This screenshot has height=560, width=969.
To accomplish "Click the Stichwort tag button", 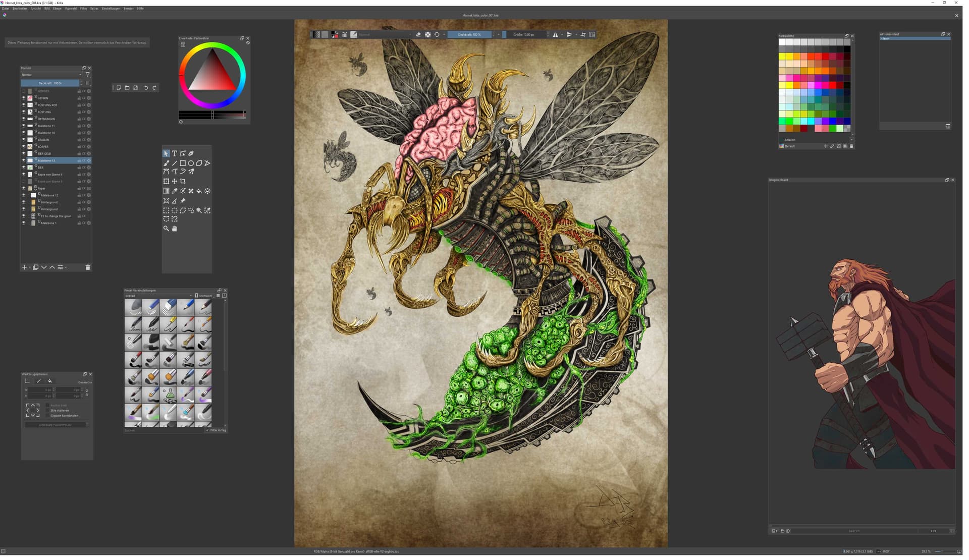I will [204, 297].
